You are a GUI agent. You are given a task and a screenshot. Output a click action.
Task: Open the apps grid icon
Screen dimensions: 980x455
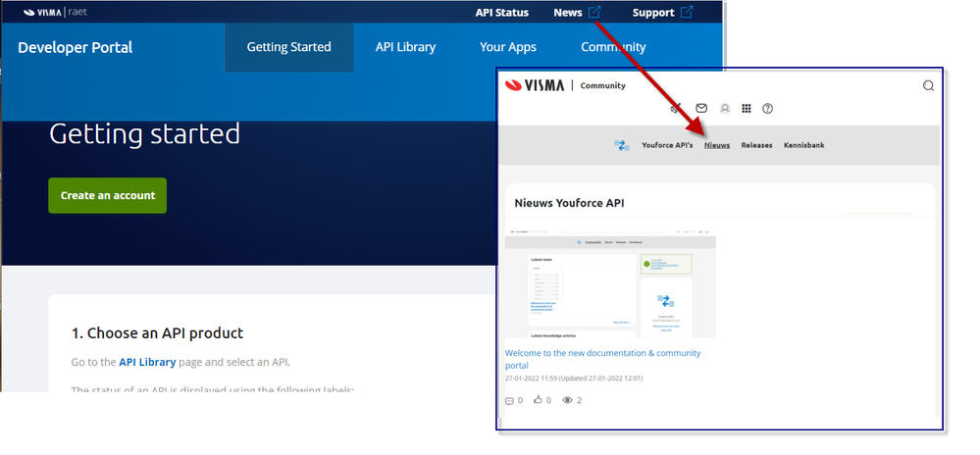[747, 108]
